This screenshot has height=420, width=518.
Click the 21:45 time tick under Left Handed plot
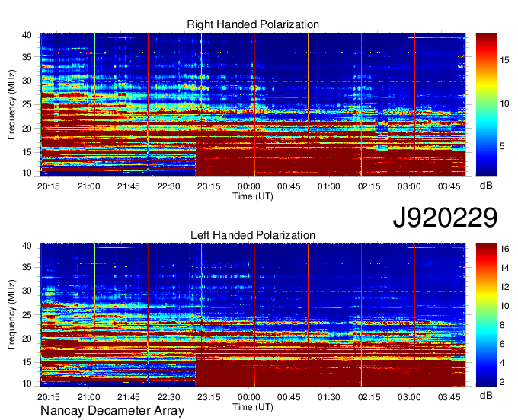click(129, 397)
